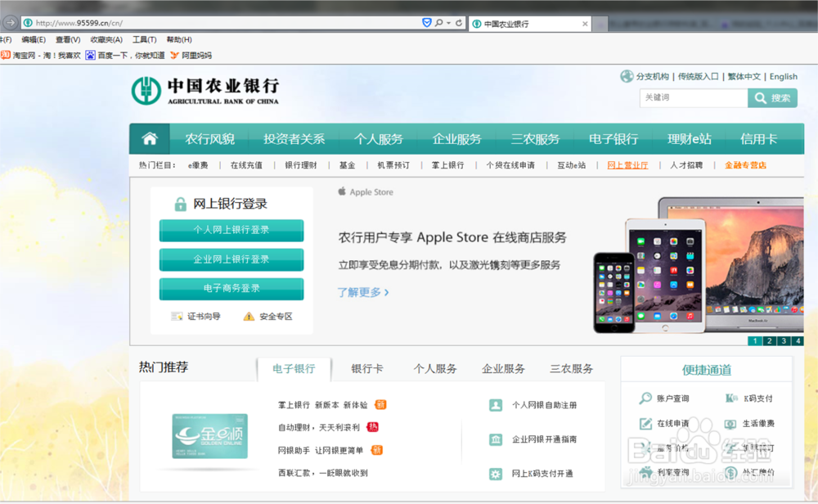
Task: Click the 生活缴费 icon
Action: 730,424
